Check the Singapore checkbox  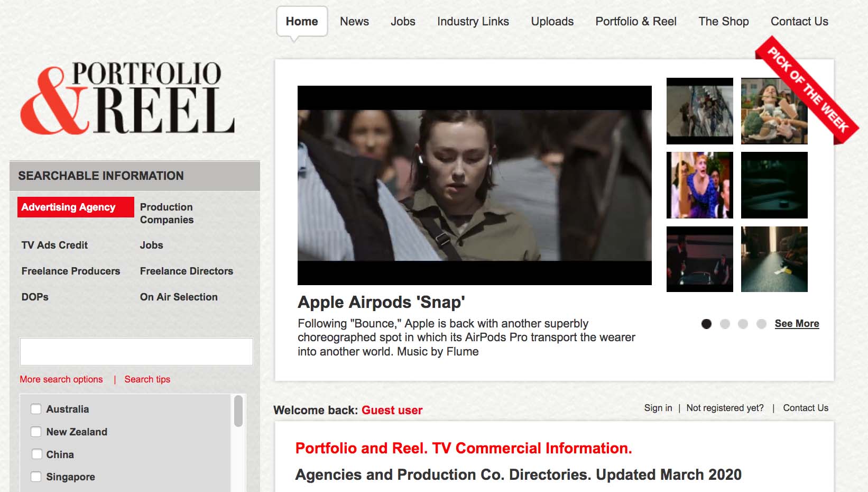pyautogui.click(x=36, y=477)
